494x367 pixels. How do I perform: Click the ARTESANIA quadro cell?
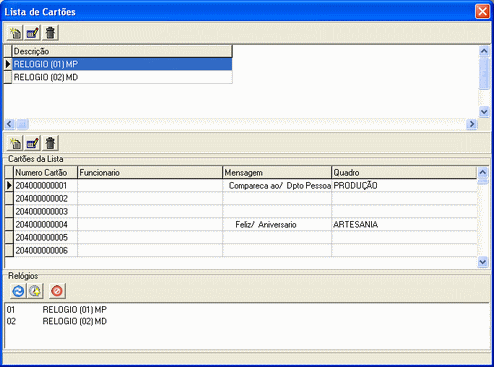point(404,225)
